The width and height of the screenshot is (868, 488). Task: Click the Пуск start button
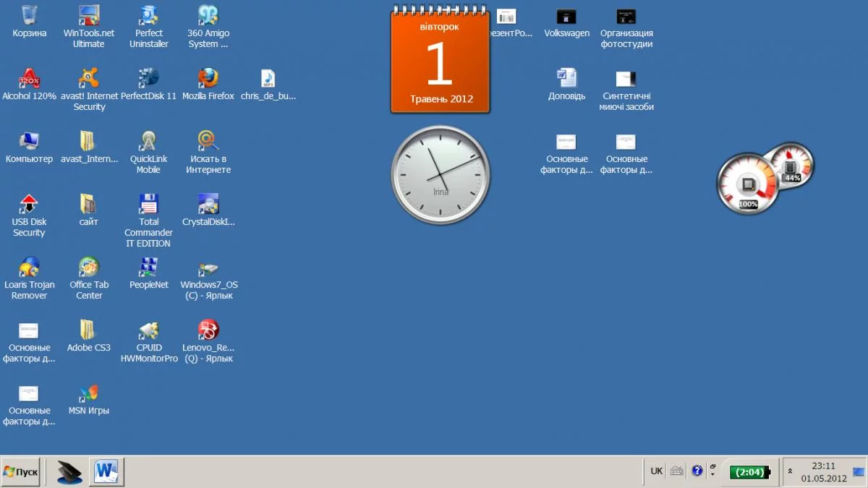click(x=20, y=472)
